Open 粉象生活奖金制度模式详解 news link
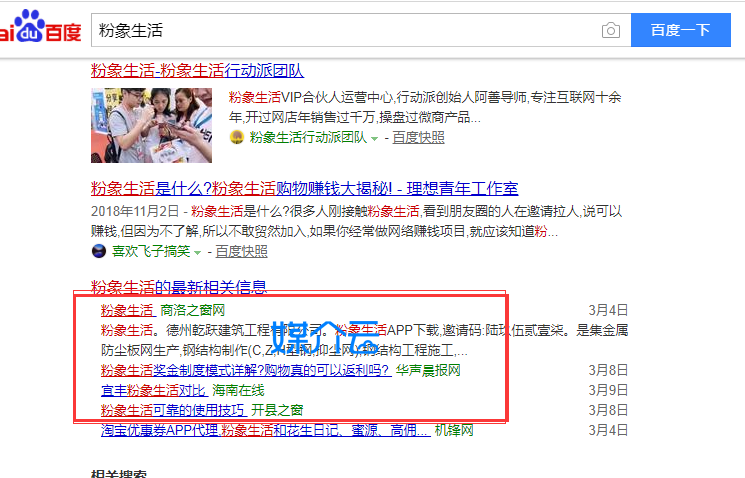The image size is (745, 478). pyautogui.click(x=245, y=370)
